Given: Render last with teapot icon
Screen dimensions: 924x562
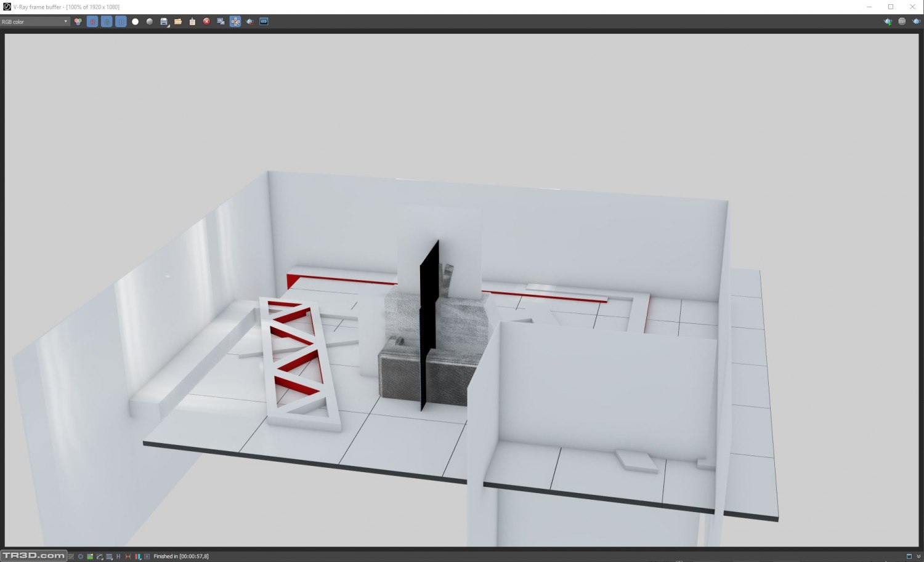Looking at the screenshot, I should pyautogui.click(x=916, y=22).
